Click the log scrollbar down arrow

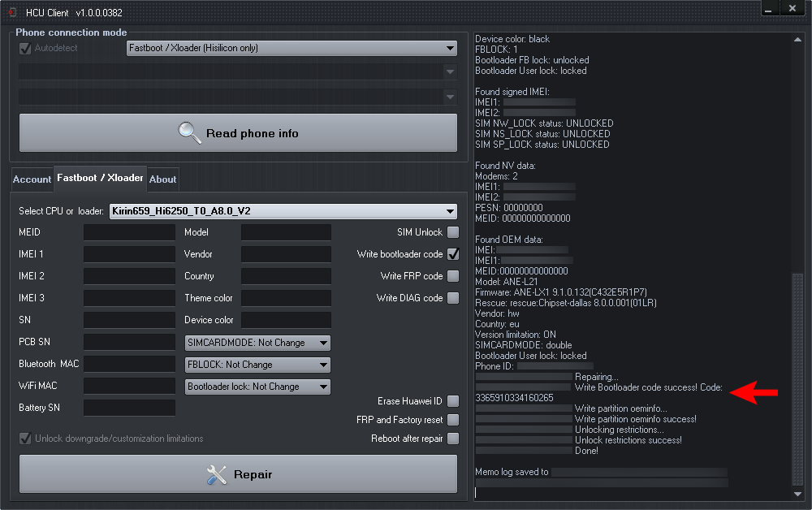(x=797, y=494)
